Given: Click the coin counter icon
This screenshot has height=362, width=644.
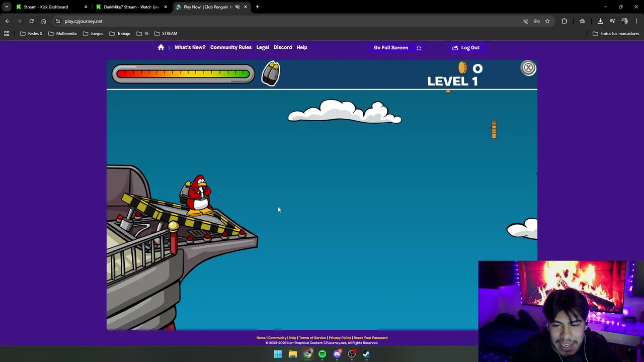Looking at the screenshot, I should [462, 68].
